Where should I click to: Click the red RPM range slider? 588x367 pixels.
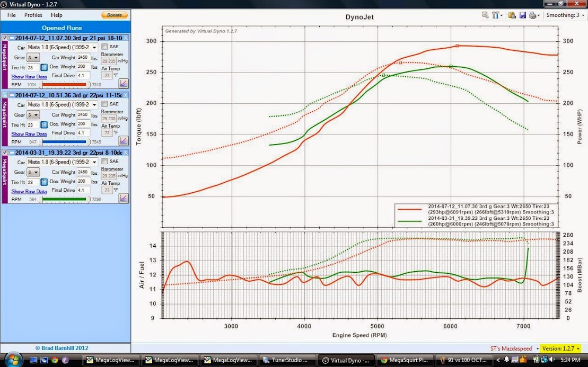click(64, 85)
